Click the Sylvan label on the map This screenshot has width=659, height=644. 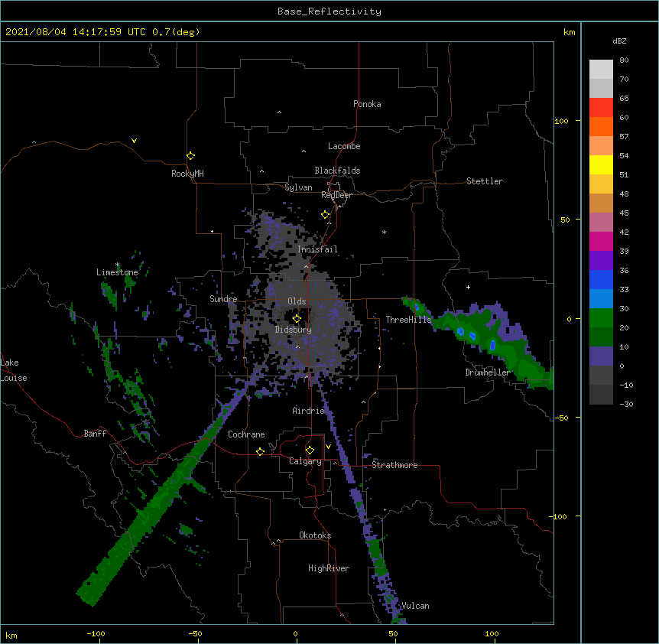[x=298, y=187]
